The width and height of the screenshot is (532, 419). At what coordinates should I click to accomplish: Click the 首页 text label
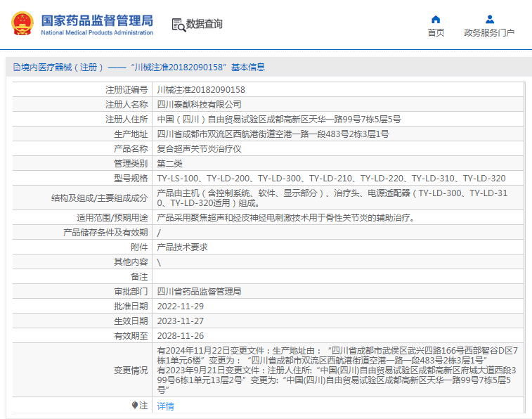pos(436,33)
